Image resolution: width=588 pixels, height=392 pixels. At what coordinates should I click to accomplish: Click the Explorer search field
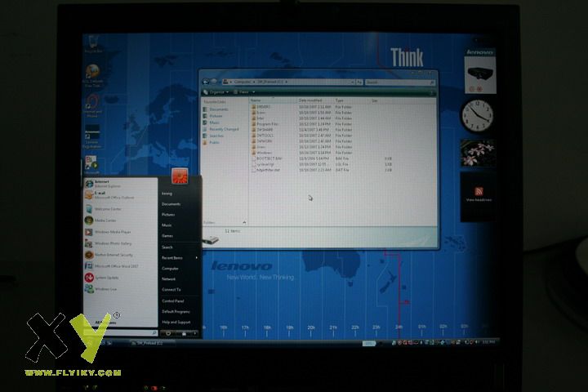[399, 82]
